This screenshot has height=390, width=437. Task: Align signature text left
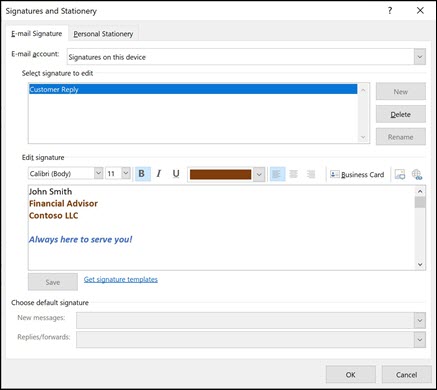point(277,174)
